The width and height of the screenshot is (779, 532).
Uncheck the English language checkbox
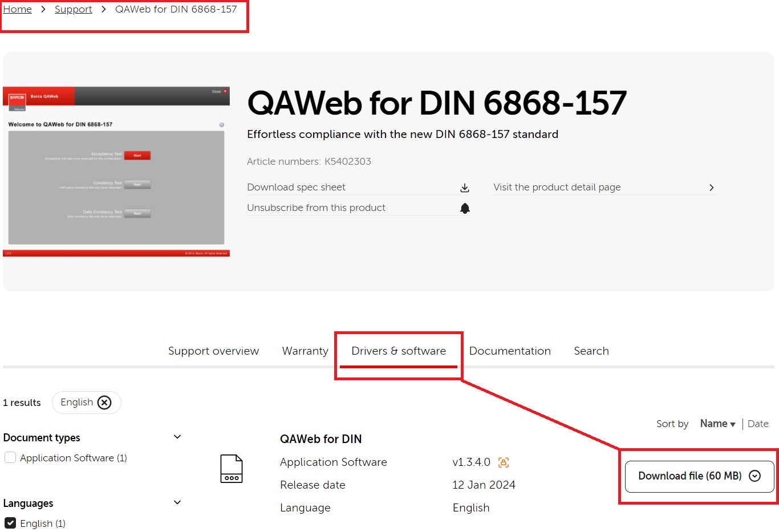10,523
